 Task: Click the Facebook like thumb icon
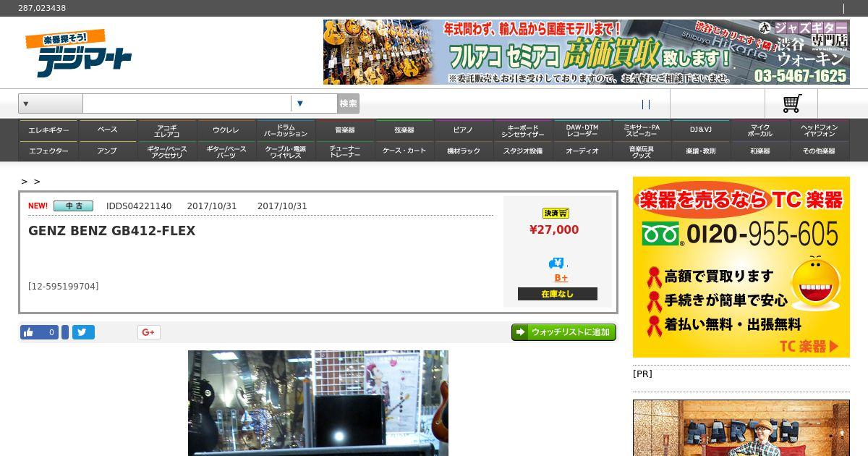pos(29,332)
